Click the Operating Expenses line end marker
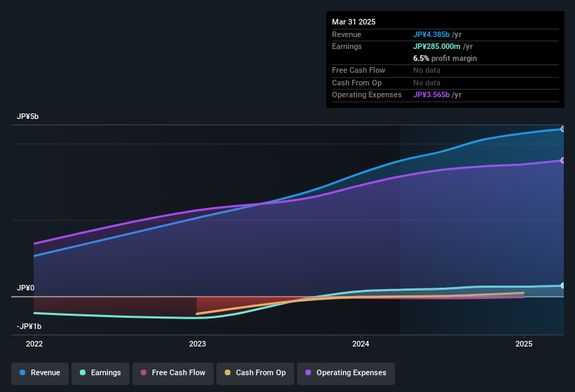The image size is (575, 392). pyautogui.click(x=562, y=160)
